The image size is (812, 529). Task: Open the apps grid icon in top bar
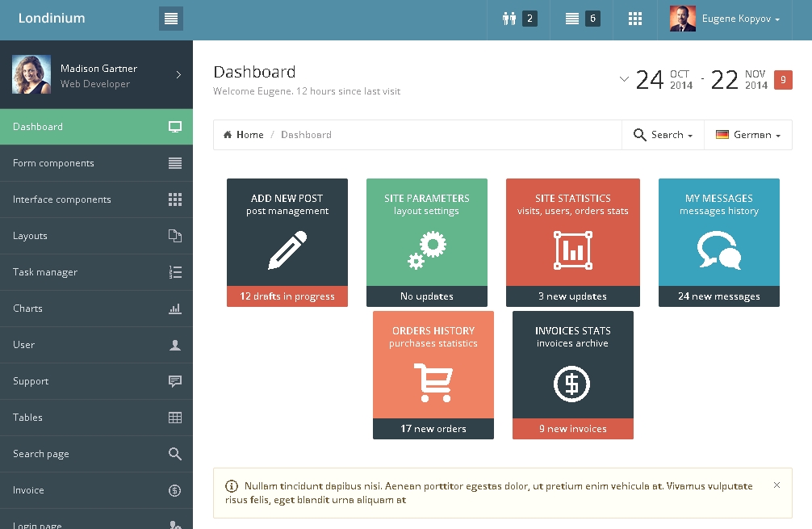tap(635, 19)
